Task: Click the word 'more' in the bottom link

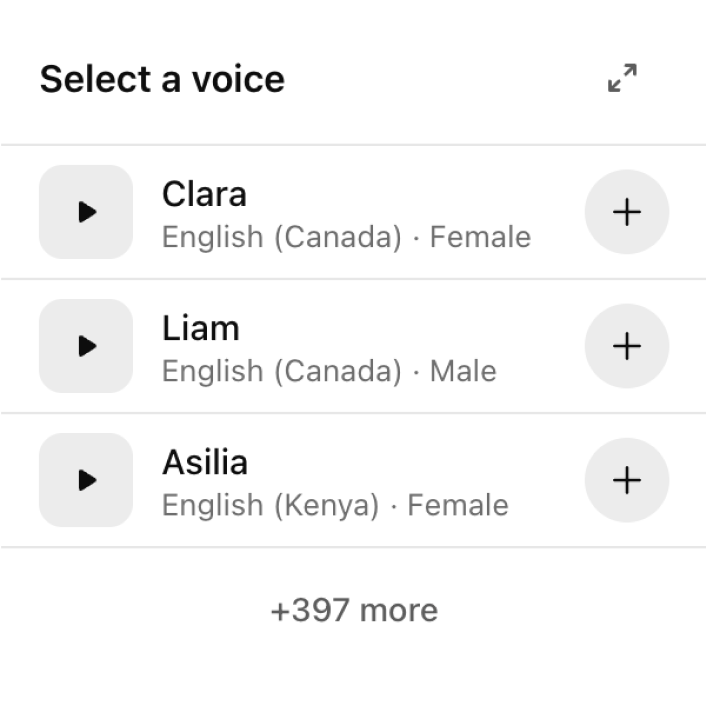Action: coord(398,610)
